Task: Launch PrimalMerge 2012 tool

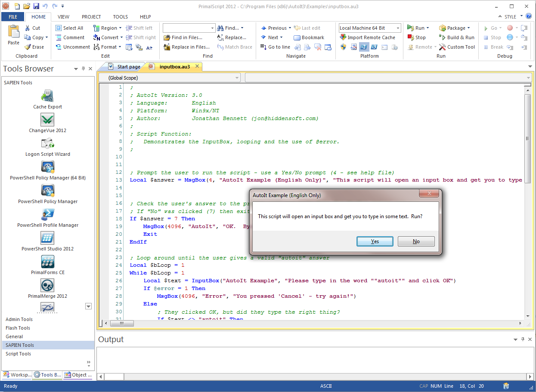Action: pos(47,289)
